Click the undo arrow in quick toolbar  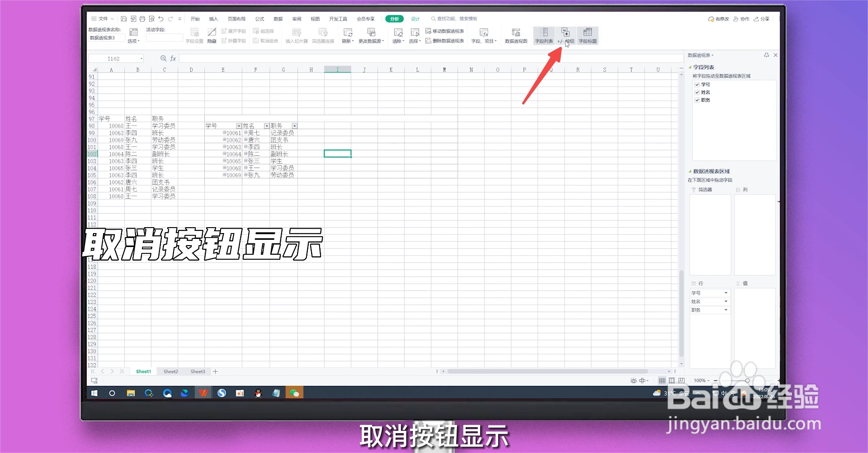160,19
